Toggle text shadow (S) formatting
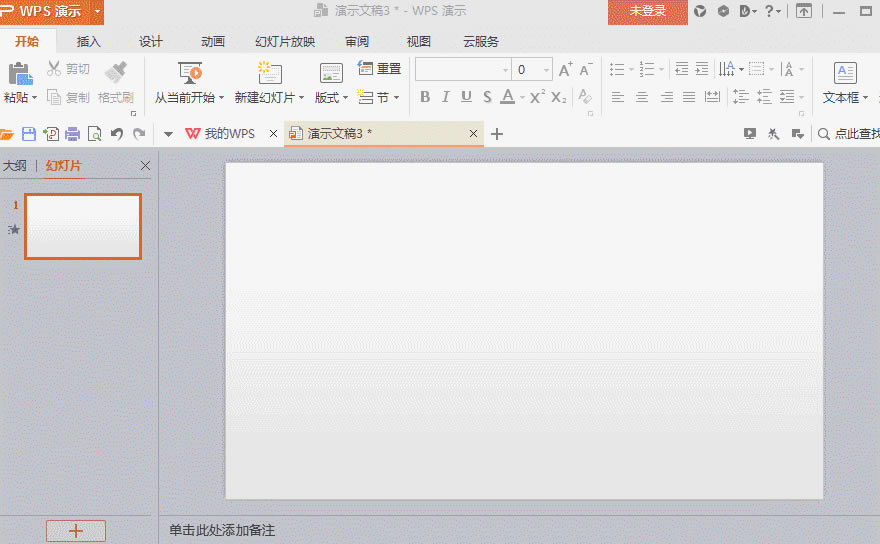The height and width of the screenshot is (544, 880). tap(487, 97)
